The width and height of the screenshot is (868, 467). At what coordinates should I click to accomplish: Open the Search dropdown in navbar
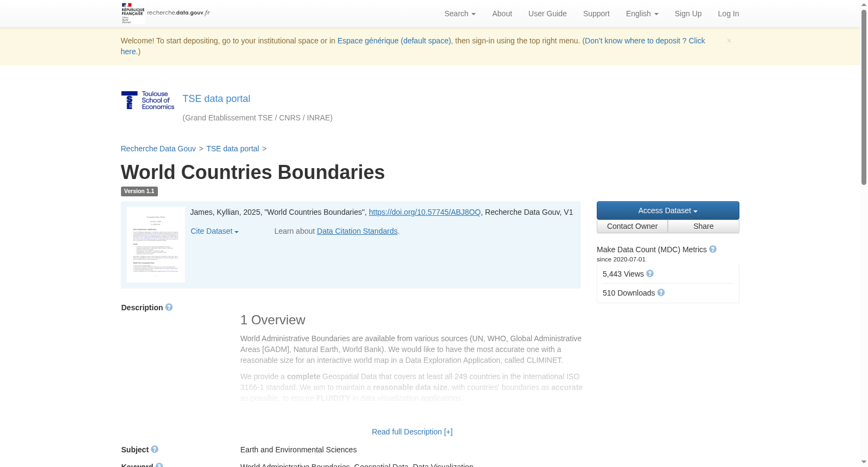[x=460, y=14]
